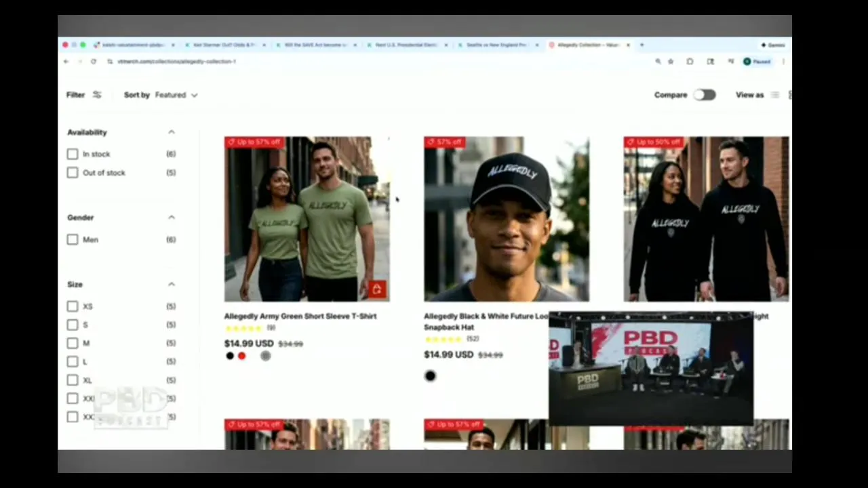The height and width of the screenshot is (488, 868).
Task: Open the Chrome three-dot menu
Action: point(783,62)
